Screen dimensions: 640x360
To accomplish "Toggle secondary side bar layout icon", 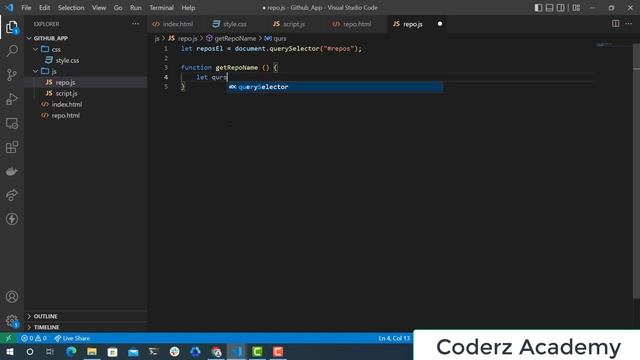I will (x=561, y=8).
